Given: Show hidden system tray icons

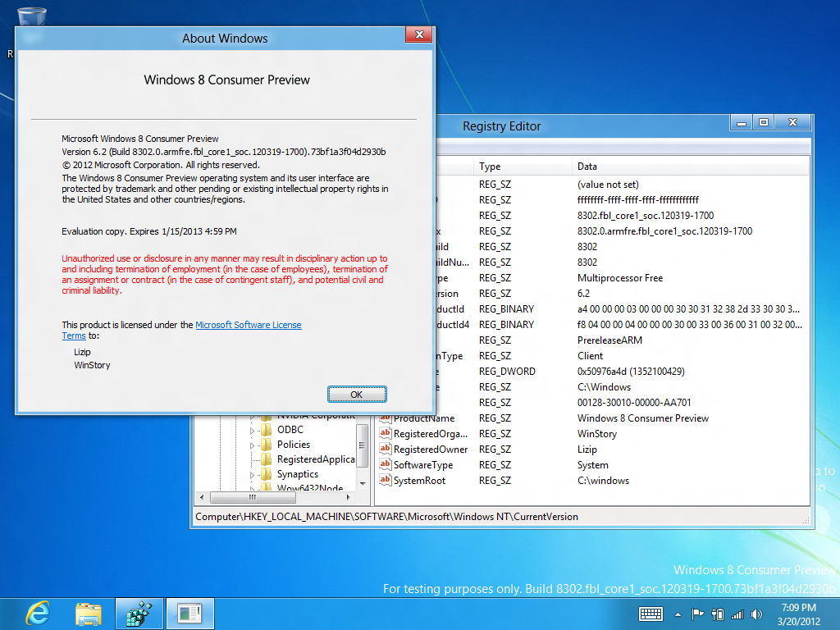Looking at the screenshot, I should click(678, 614).
